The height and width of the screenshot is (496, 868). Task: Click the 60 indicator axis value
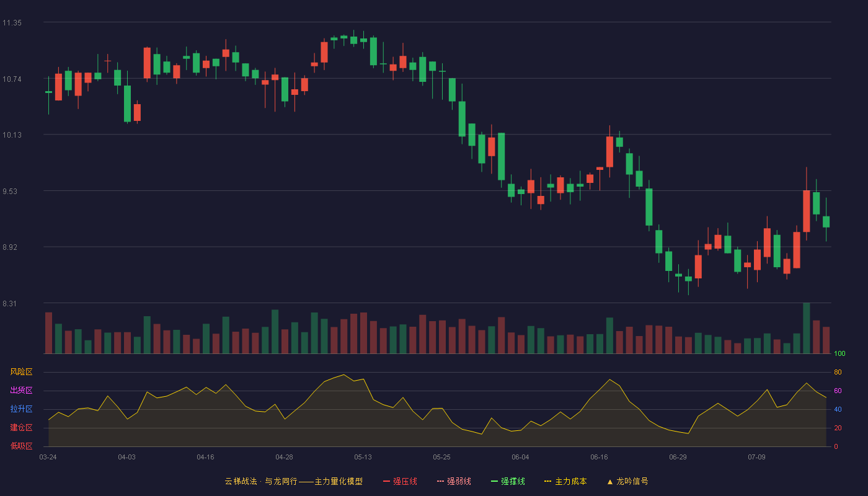coord(838,391)
